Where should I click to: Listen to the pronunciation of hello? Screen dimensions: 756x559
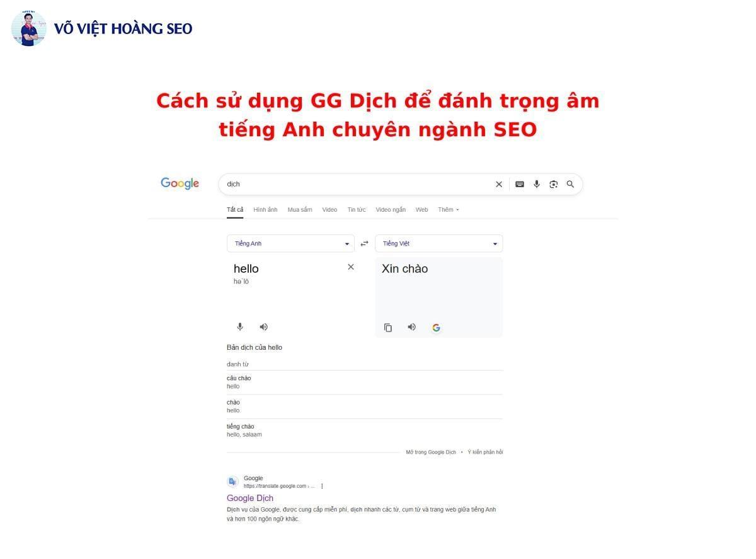[x=263, y=326]
